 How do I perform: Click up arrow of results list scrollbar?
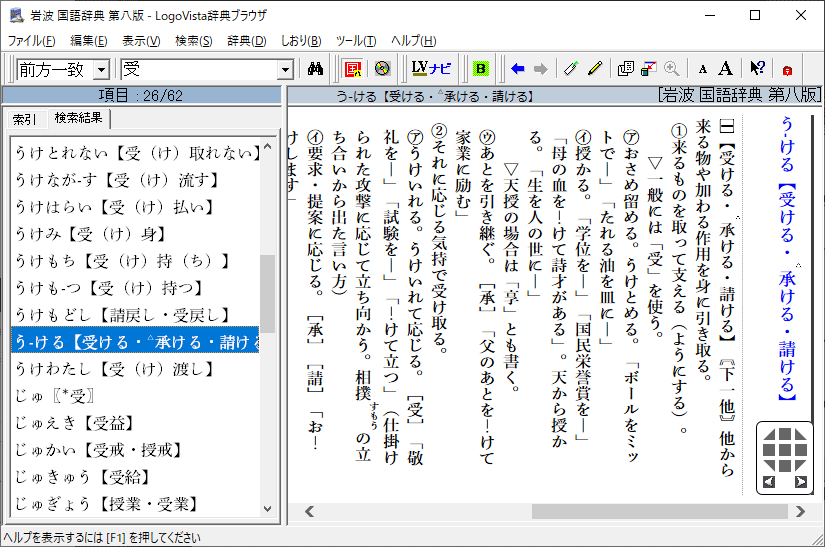point(267,147)
